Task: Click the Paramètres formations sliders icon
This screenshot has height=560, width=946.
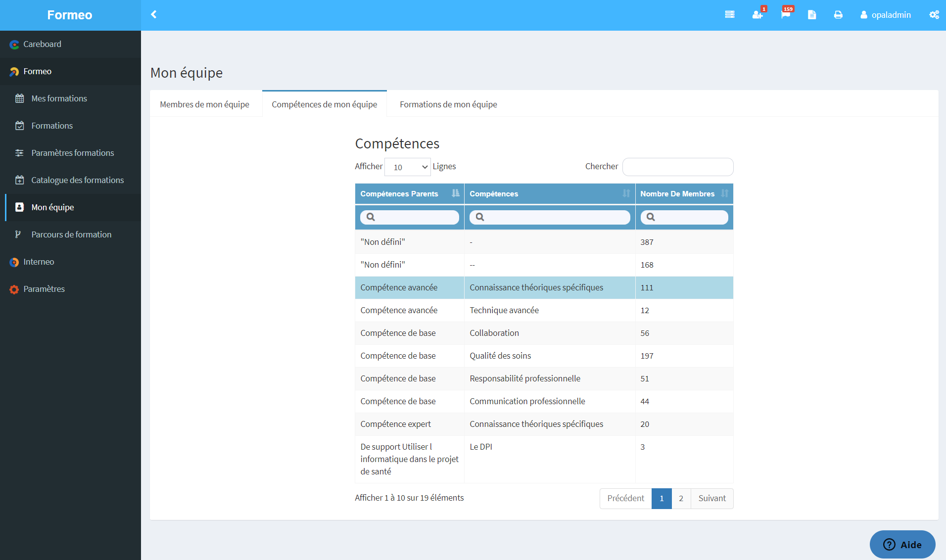Action: point(19,153)
